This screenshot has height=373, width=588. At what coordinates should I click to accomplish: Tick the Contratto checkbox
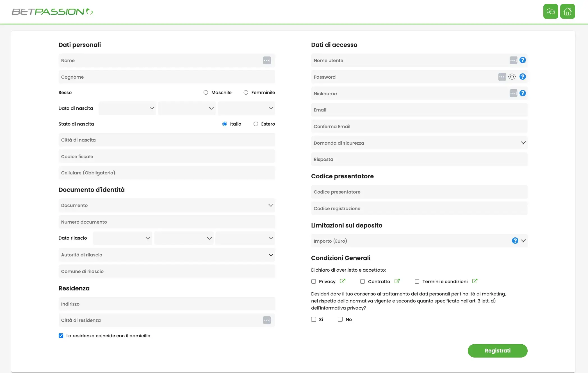click(x=363, y=281)
